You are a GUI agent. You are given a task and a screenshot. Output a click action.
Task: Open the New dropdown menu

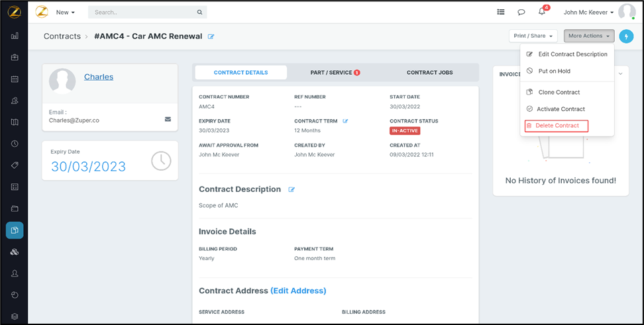[66, 13]
